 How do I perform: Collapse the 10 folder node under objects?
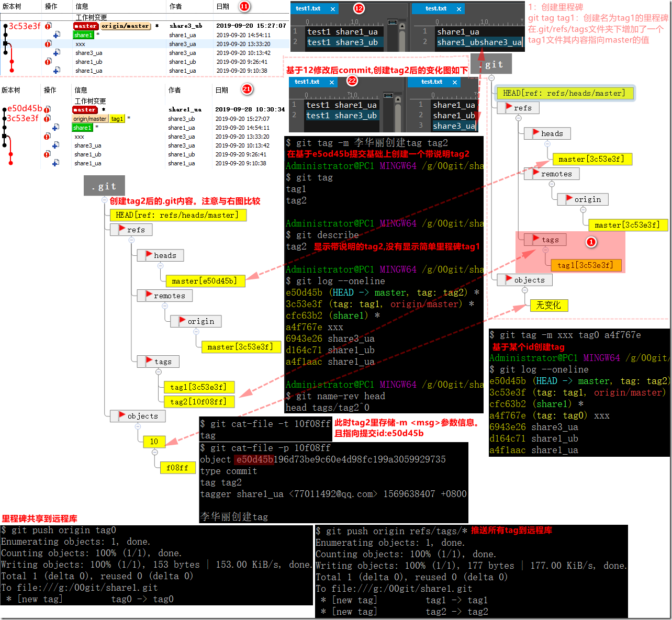pos(154,452)
